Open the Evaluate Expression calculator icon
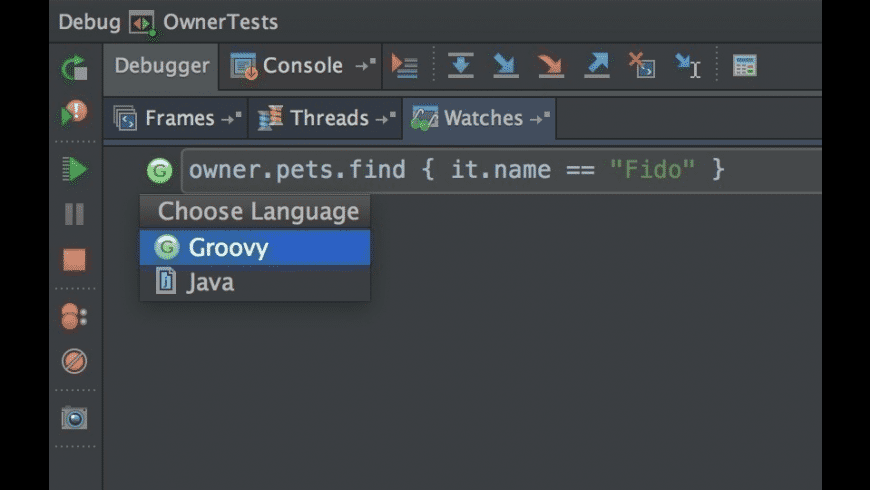The image size is (870, 490). [x=745, y=65]
